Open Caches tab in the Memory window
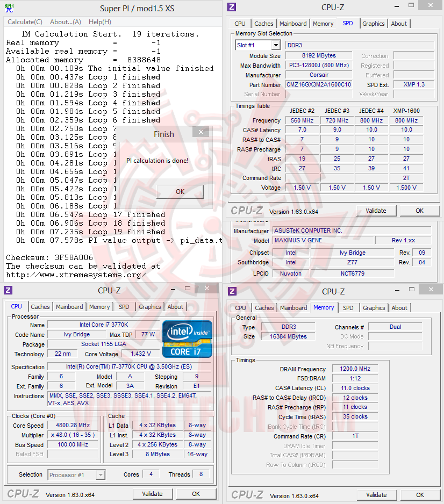444x504 pixels. (x=264, y=307)
